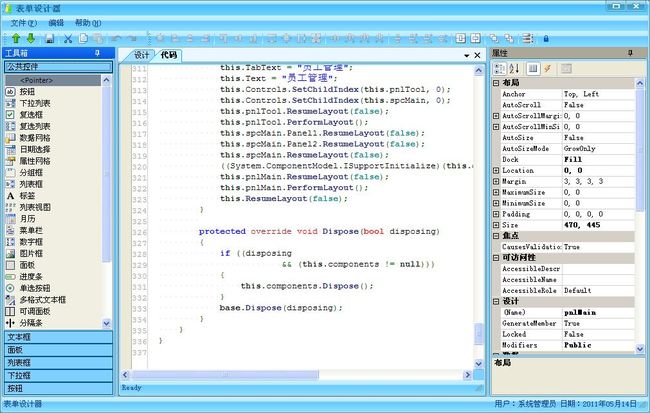
Task: Choose the <Pointer> tool in toolbox
Action: (53, 80)
